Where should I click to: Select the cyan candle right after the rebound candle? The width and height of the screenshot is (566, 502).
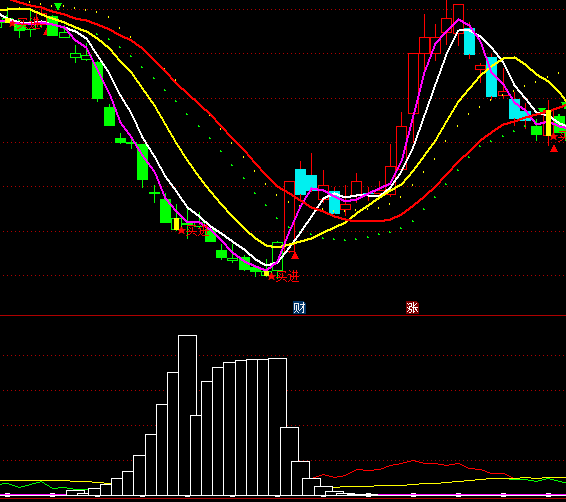300,182
